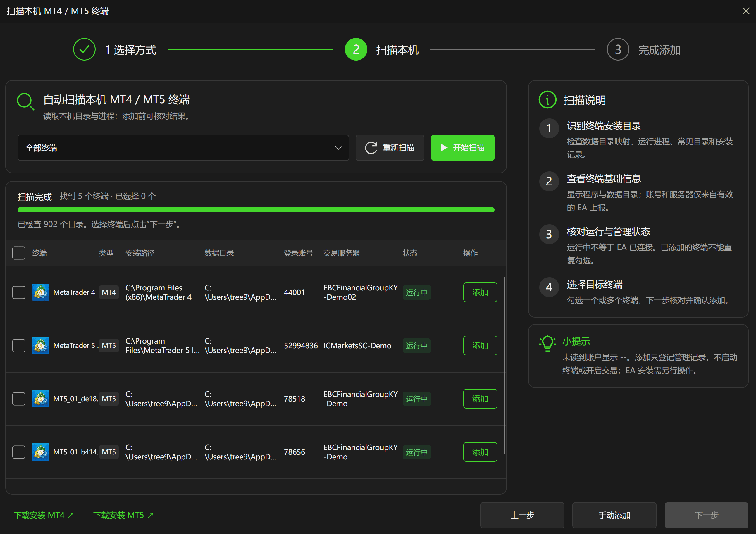Click the 运行中 status of MT5_01_de18
756x534 pixels.
tap(416, 399)
